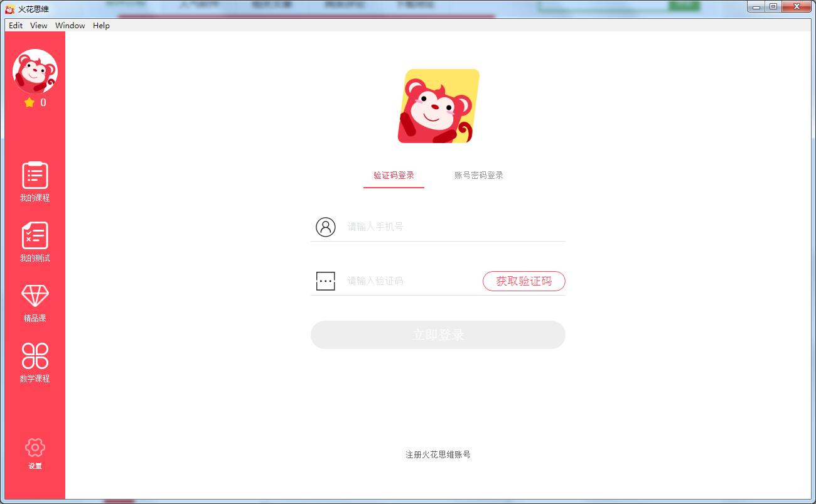Open the 我的课程 sidebar icon

[35, 180]
